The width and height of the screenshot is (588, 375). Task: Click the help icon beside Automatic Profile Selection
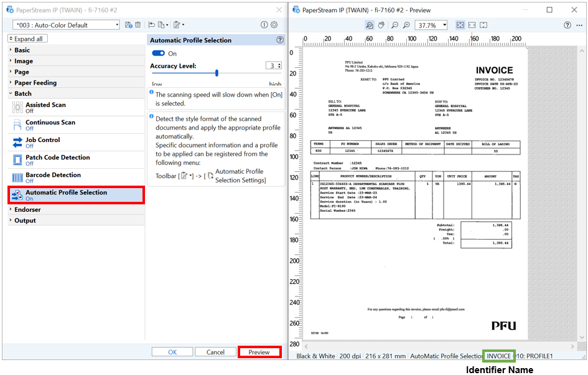pyautogui.click(x=280, y=40)
